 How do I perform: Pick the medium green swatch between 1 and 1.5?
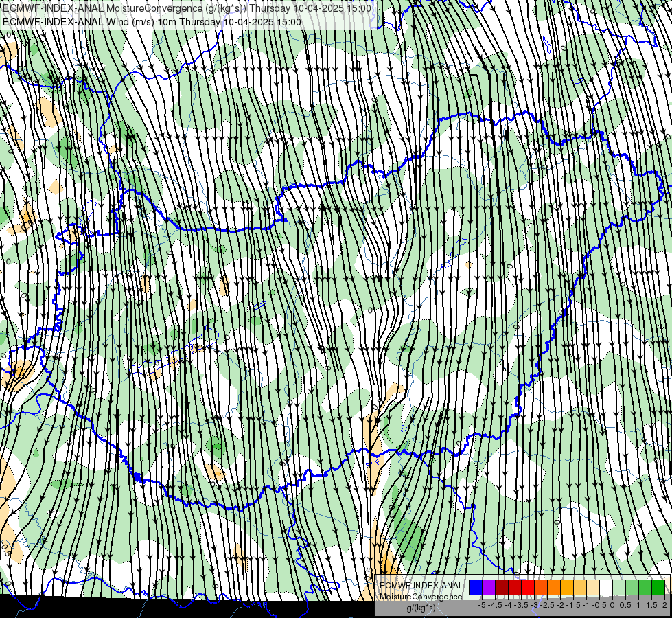tap(645, 587)
